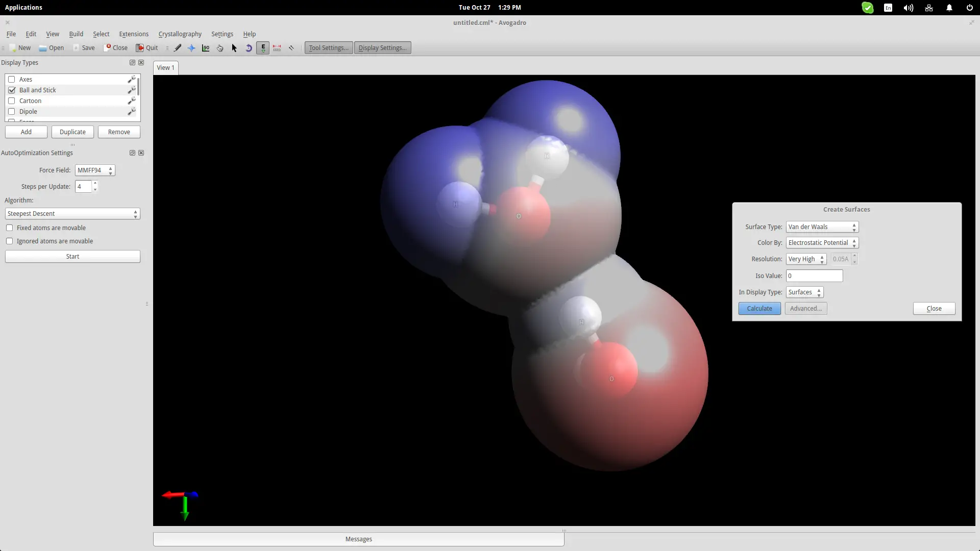Open the Edit menu

(x=31, y=34)
